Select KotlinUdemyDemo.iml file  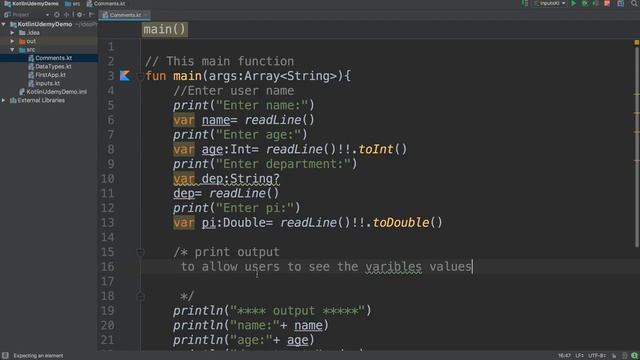tap(56, 92)
